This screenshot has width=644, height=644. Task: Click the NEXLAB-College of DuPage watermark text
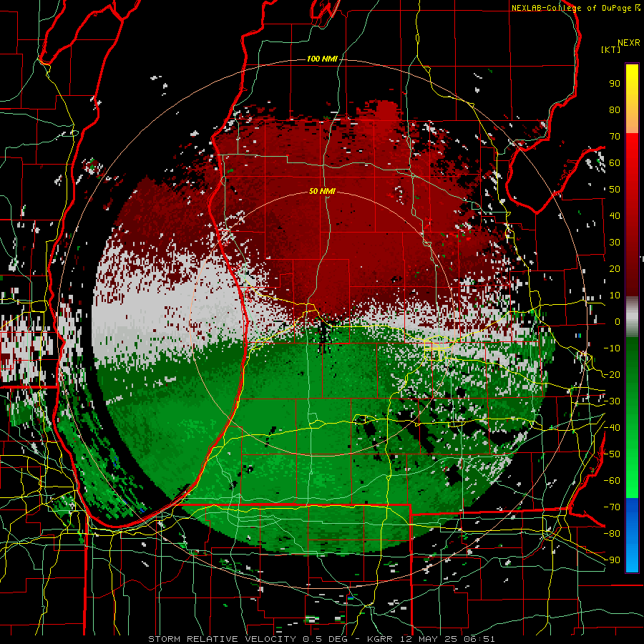coord(576,8)
